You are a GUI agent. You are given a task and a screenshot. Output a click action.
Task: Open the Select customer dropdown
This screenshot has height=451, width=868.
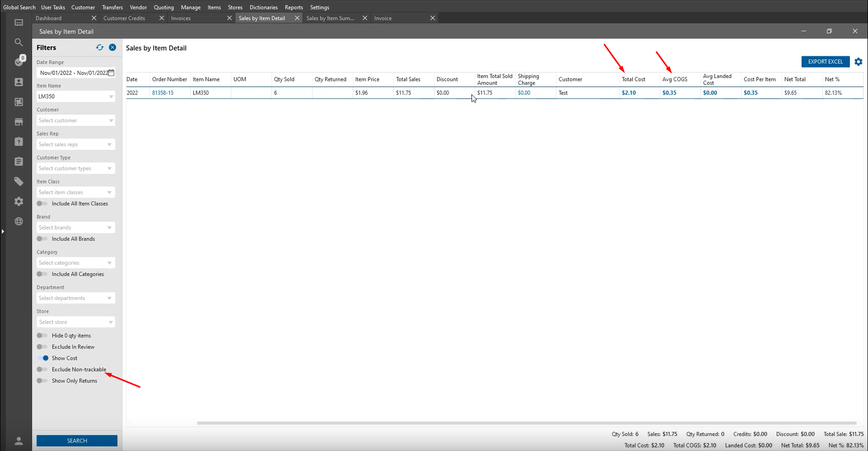point(76,121)
